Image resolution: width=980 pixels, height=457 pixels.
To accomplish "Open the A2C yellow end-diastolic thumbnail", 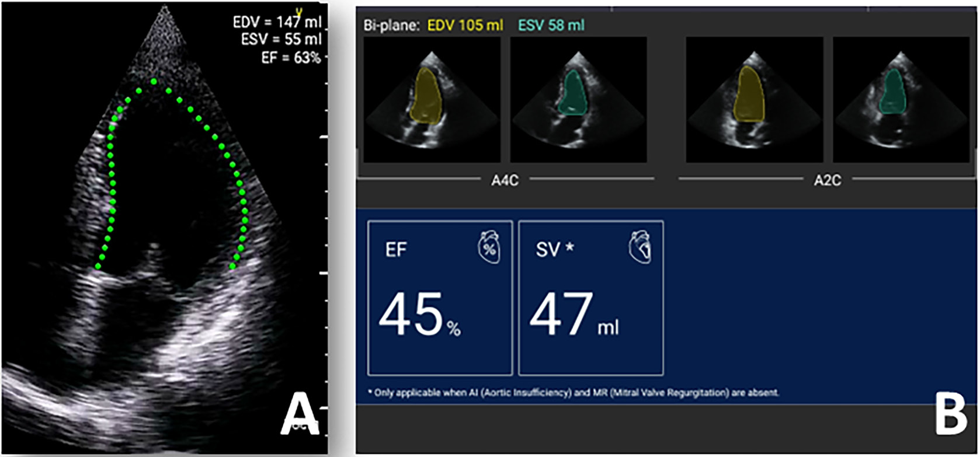I will pyautogui.click(x=754, y=100).
